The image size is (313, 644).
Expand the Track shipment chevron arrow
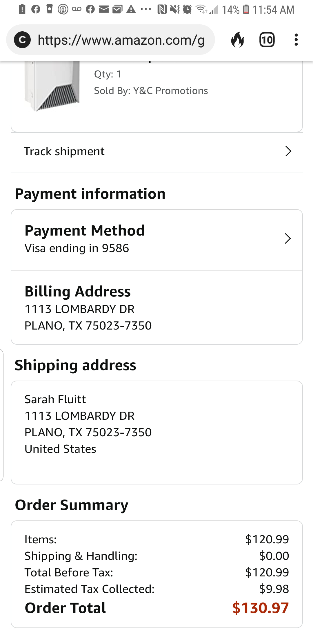(x=288, y=151)
